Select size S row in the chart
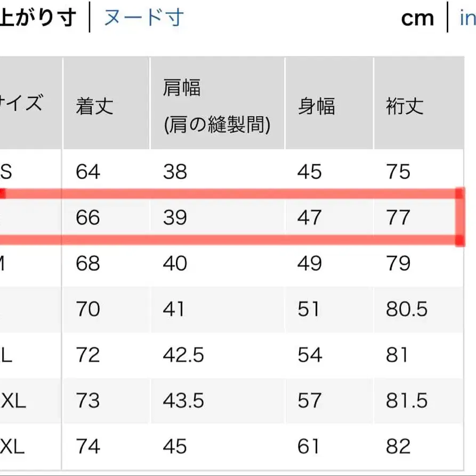 click(x=235, y=172)
